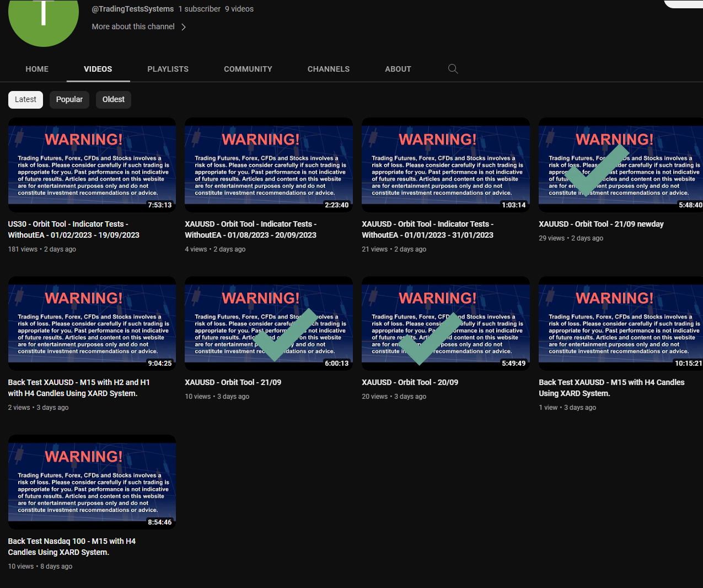The width and height of the screenshot is (703, 588).
Task: Click 29 views • 2 days ago text
Action: (x=571, y=238)
